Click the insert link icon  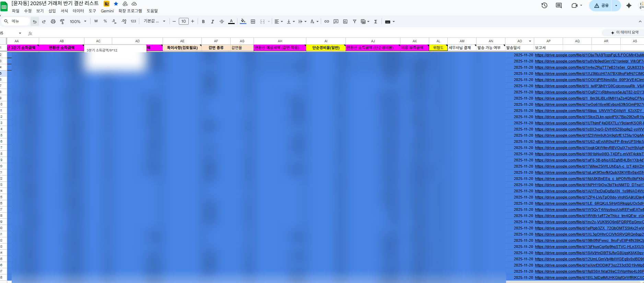327,21
